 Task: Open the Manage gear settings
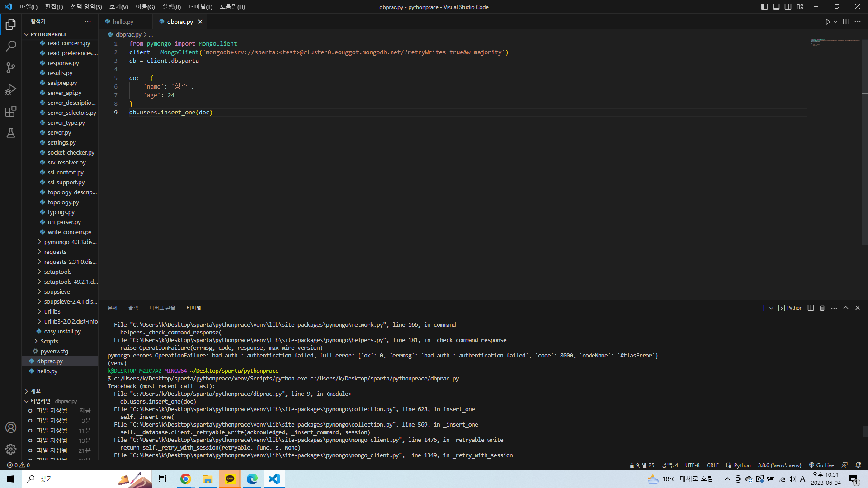(x=11, y=449)
